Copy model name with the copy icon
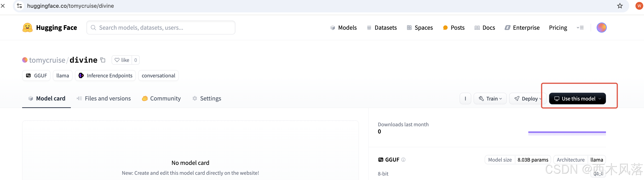 click(x=103, y=60)
